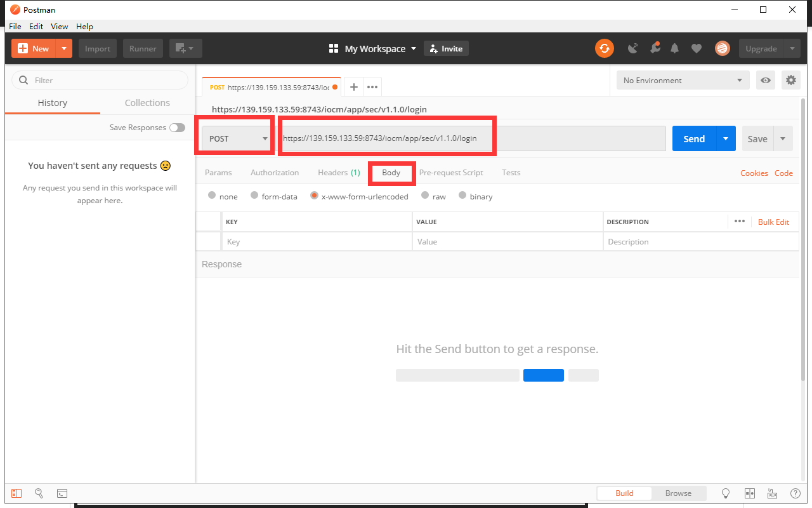This screenshot has height=508, width=812.
Task: Select the binary body type
Action: (x=462, y=196)
